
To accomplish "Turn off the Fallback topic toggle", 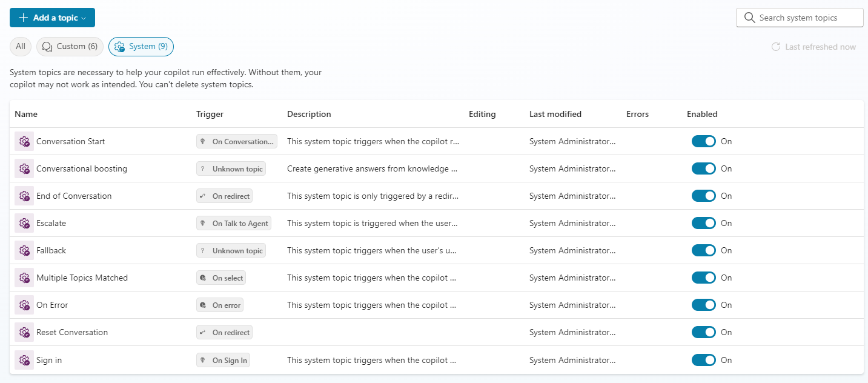I will pyautogui.click(x=703, y=250).
